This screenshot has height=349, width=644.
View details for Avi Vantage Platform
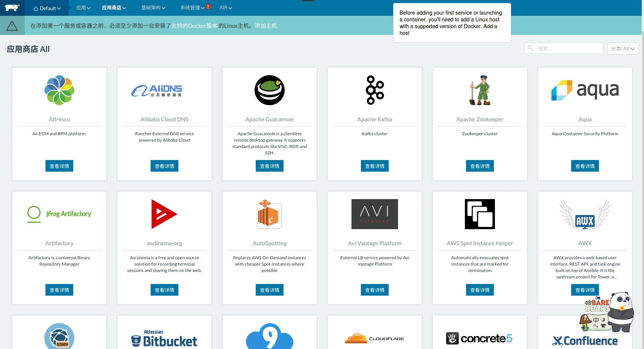coord(375,290)
